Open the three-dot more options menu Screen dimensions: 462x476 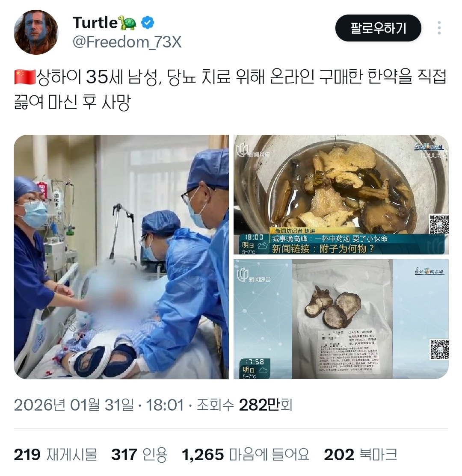click(x=439, y=28)
